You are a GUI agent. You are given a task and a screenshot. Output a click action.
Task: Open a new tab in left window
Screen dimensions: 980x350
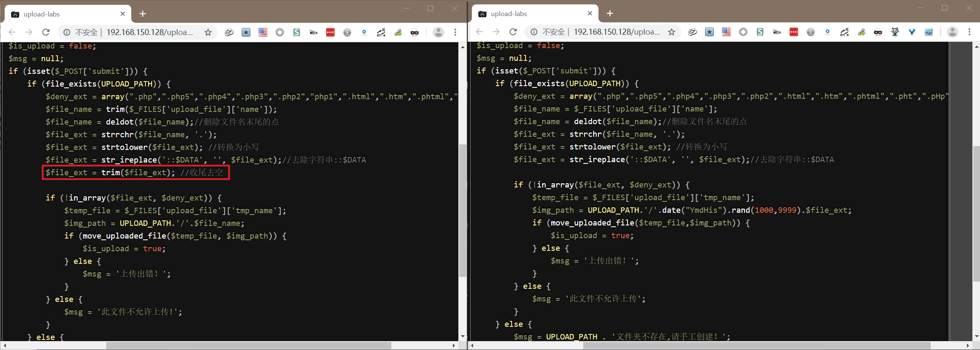[143, 14]
